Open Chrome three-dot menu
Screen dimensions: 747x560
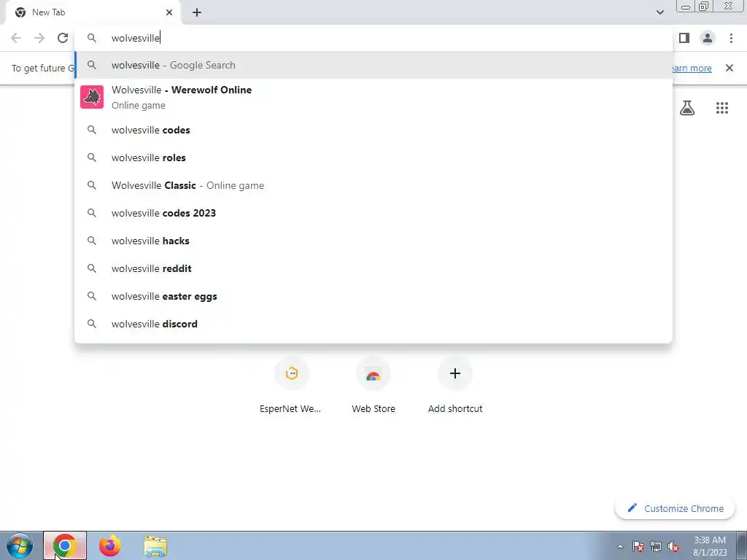coord(731,38)
